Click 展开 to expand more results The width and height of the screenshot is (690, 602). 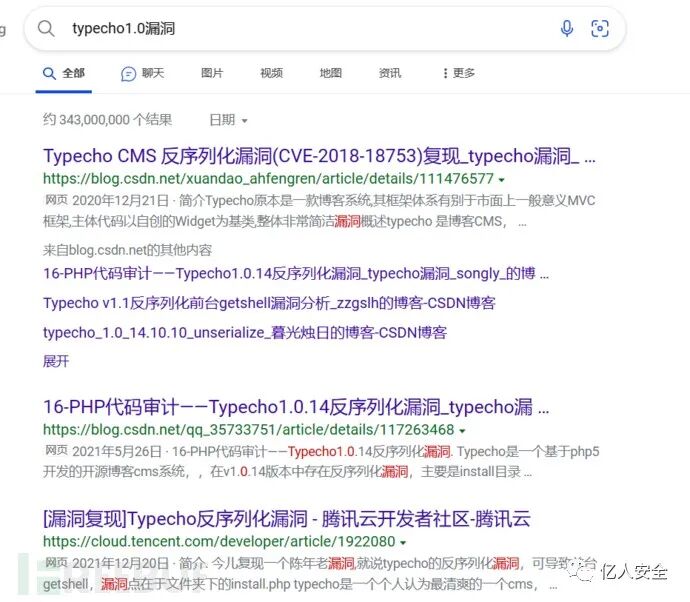56,361
